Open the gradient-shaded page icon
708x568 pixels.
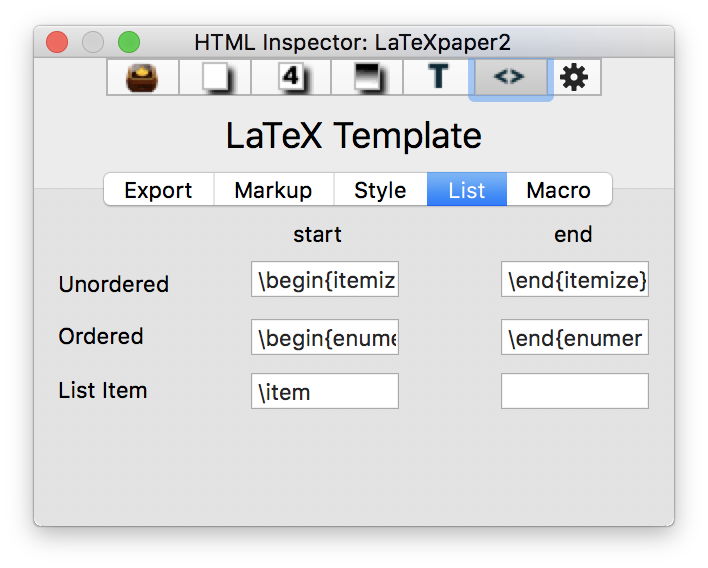pos(366,78)
